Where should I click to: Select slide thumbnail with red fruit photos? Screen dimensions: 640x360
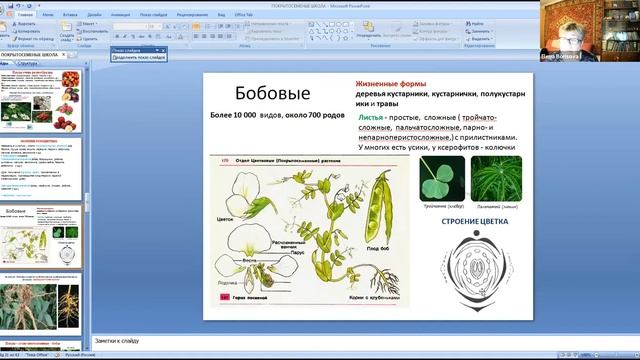40,101
